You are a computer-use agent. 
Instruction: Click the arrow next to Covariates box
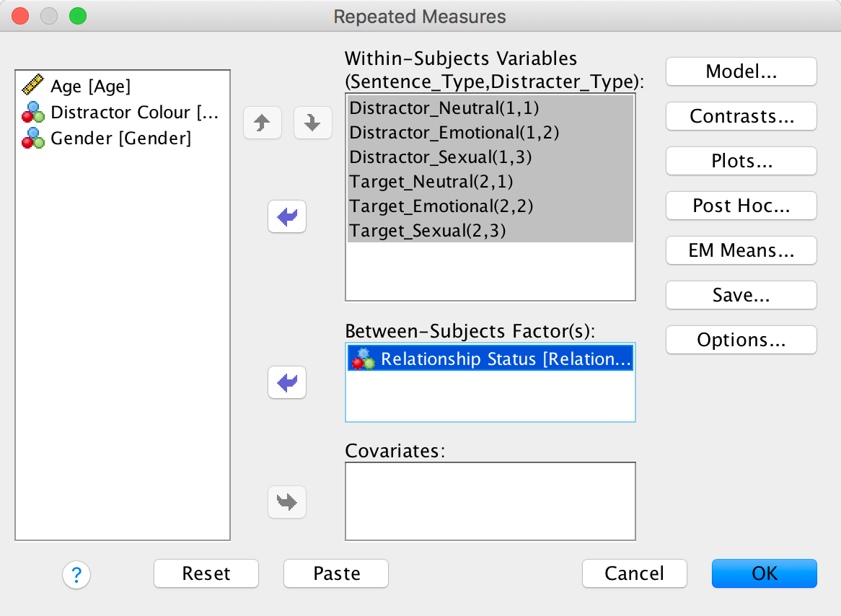click(x=287, y=501)
